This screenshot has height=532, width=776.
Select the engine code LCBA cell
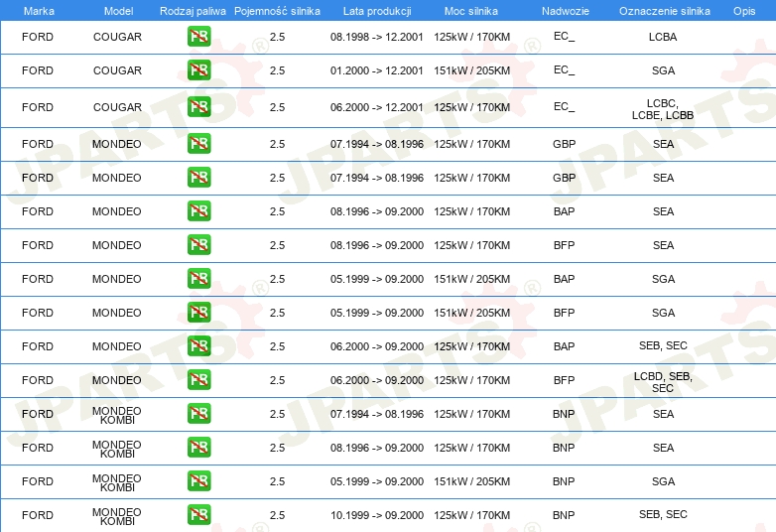tap(663, 37)
